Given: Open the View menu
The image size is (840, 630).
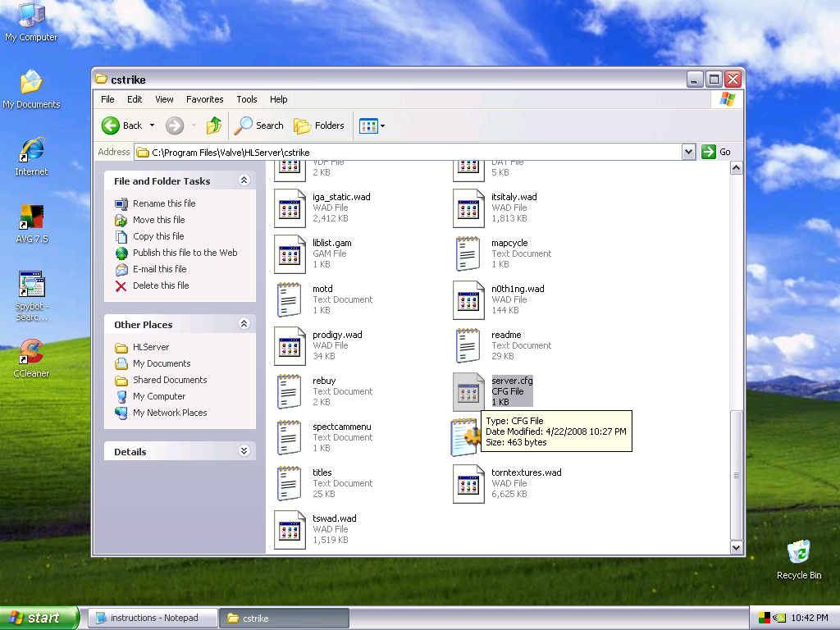Looking at the screenshot, I should pyautogui.click(x=164, y=99).
